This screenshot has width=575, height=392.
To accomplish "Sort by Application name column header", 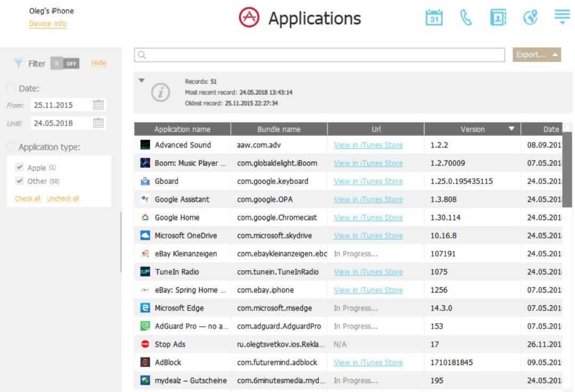I will (x=182, y=129).
